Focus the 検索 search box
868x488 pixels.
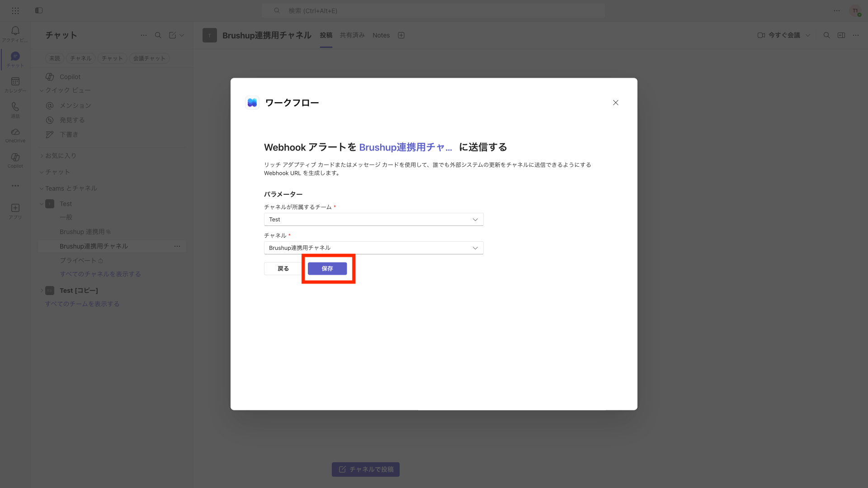(x=433, y=10)
